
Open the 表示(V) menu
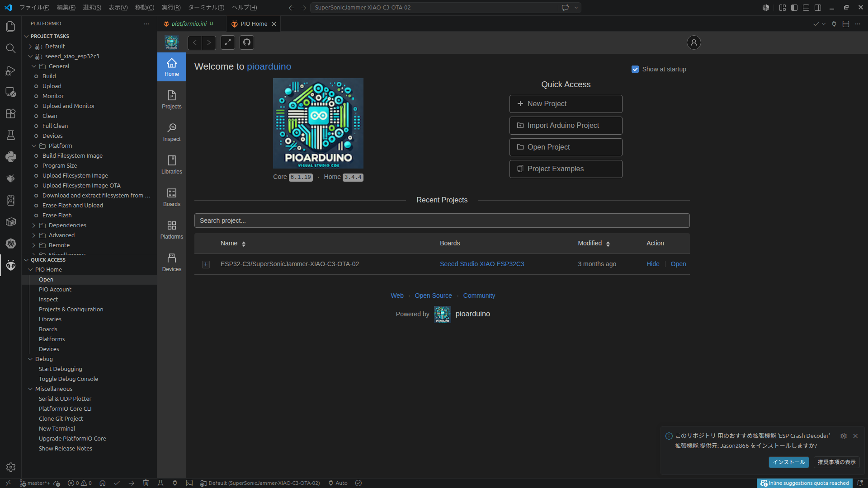click(x=118, y=8)
